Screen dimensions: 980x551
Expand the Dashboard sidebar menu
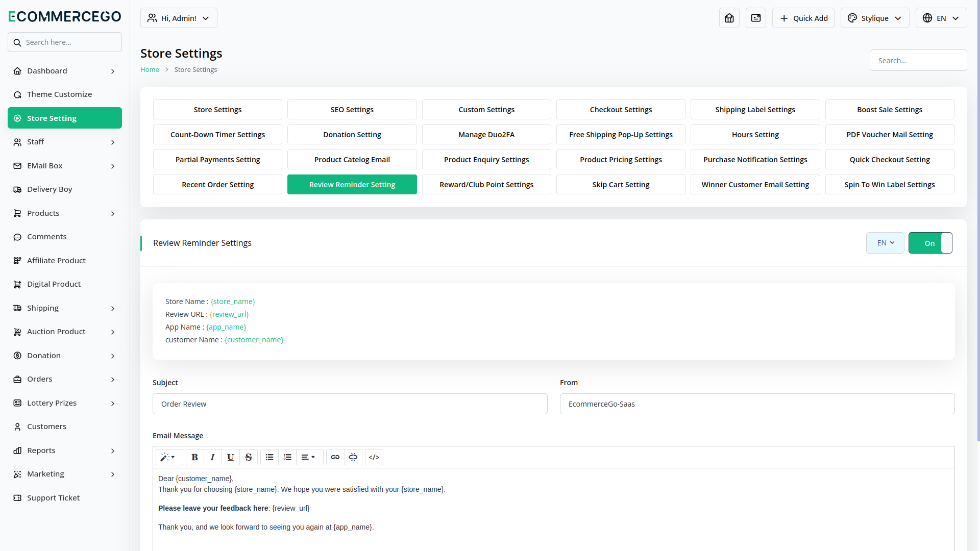(65, 71)
